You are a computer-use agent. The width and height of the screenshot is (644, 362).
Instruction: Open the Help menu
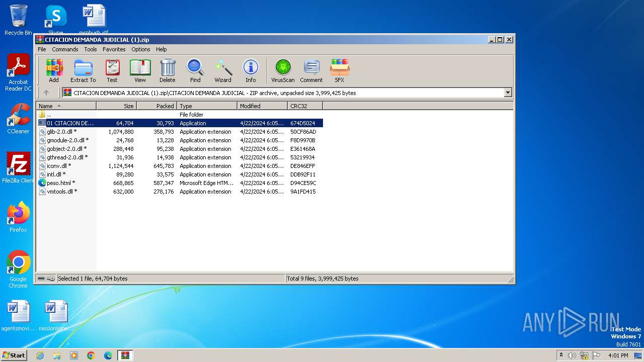161,49
